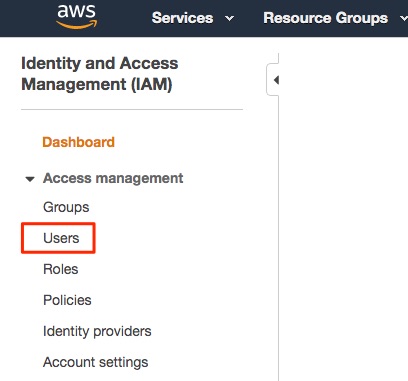
Task: Navigate to Roles
Action: click(61, 269)
